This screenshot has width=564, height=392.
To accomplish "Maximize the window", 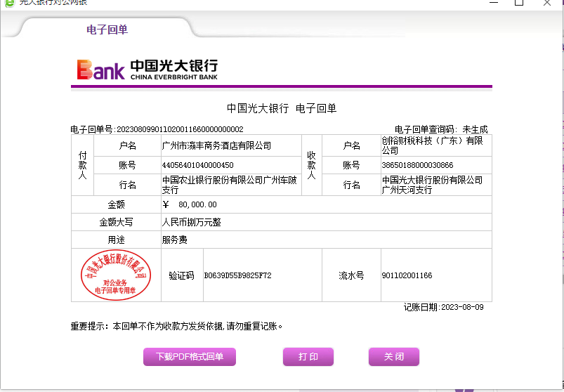I will click(x=518, y=3).
